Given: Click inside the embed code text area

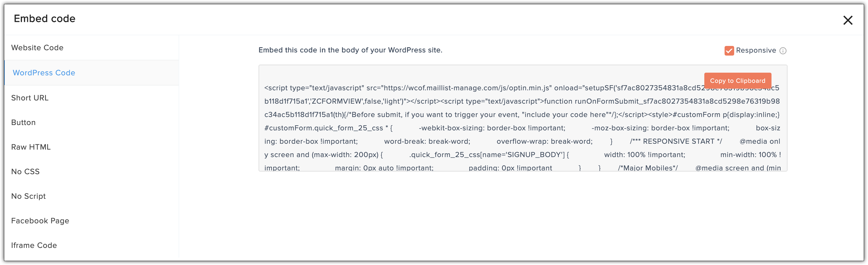Looking at the screenshot, I should 523,118.
